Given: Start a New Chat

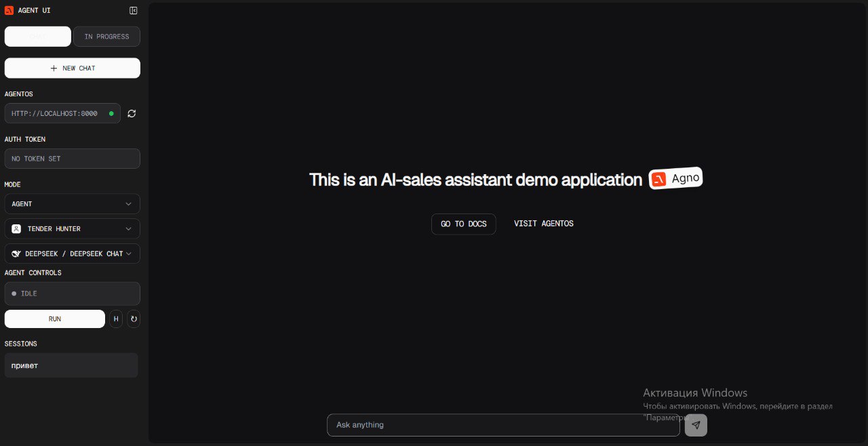Looking at the screenshot, I should 72,68.
